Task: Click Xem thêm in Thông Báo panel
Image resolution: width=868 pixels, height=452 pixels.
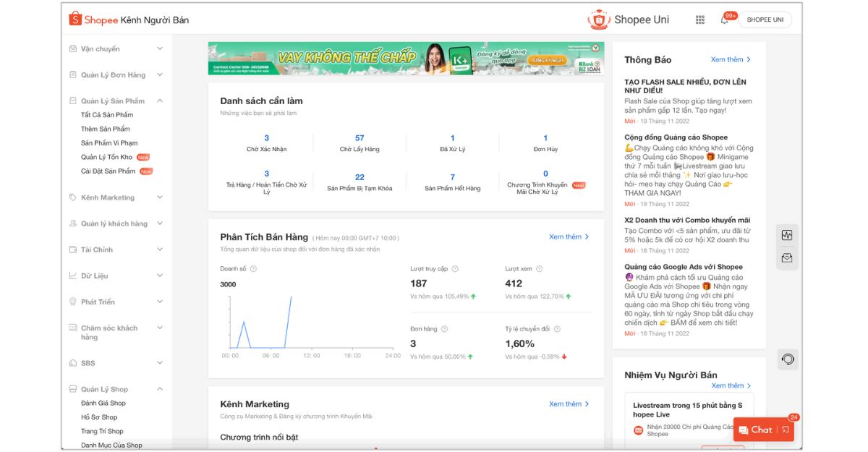Action: pyautogui.click(x=731, y=59)
